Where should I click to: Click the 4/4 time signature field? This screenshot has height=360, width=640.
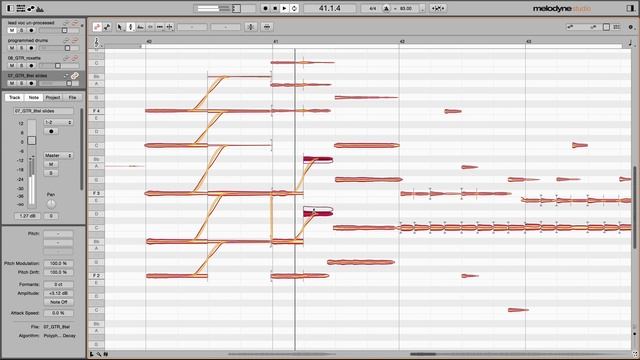point(372,8)
